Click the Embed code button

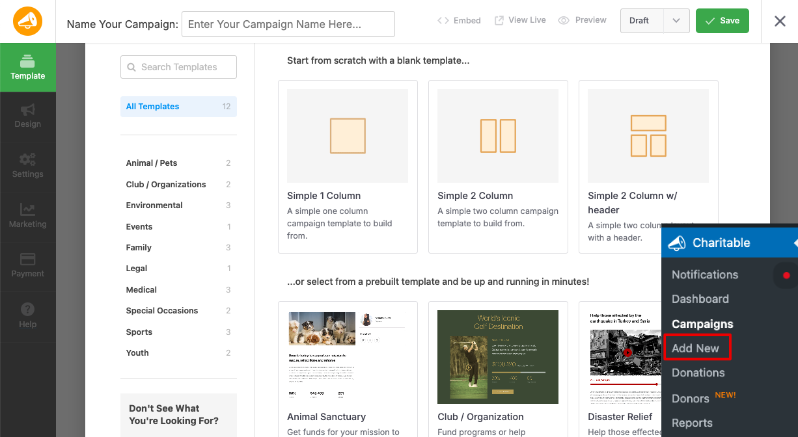pyautogui.click(x=459, y=20)
